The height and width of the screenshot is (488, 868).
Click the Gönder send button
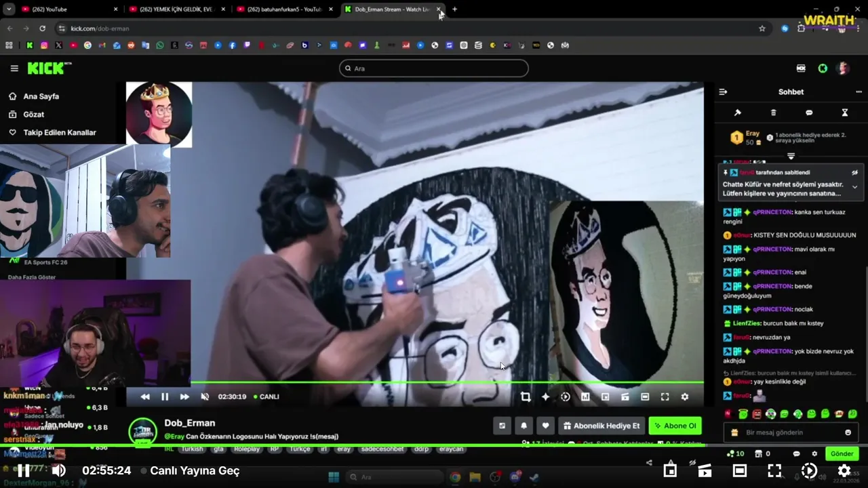(842, 453)
